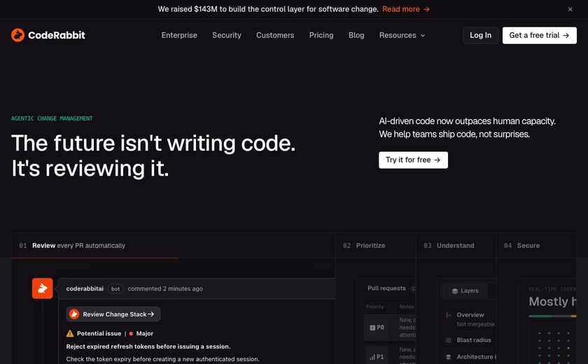Click the CodeRabbit logo in the header
588x364 pixels.
point(48,35)
